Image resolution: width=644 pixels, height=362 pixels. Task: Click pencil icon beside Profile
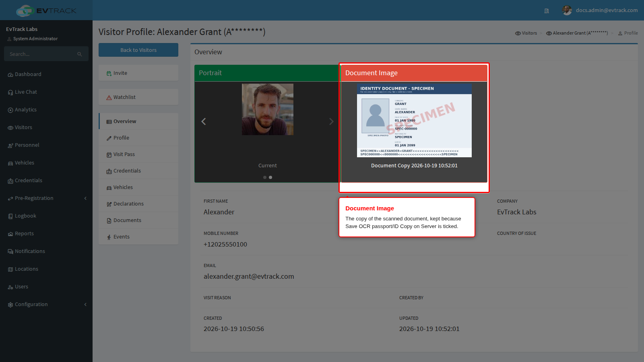pos(109,138)
